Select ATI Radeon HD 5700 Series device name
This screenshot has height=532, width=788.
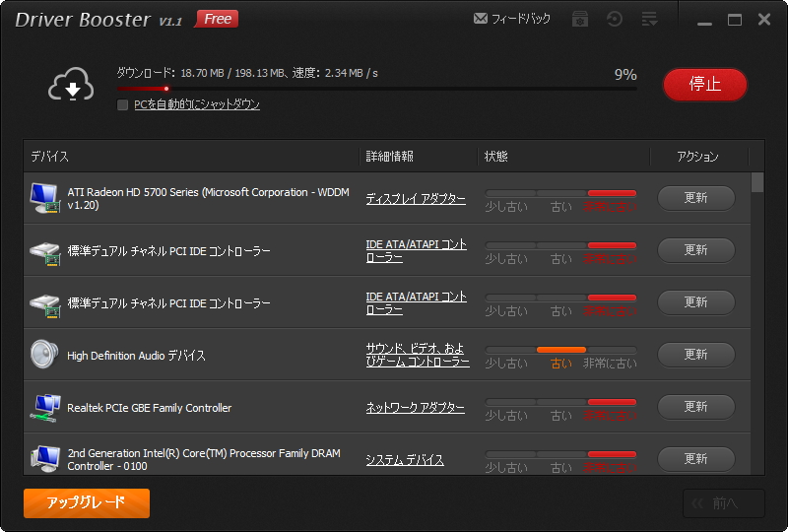208,199
